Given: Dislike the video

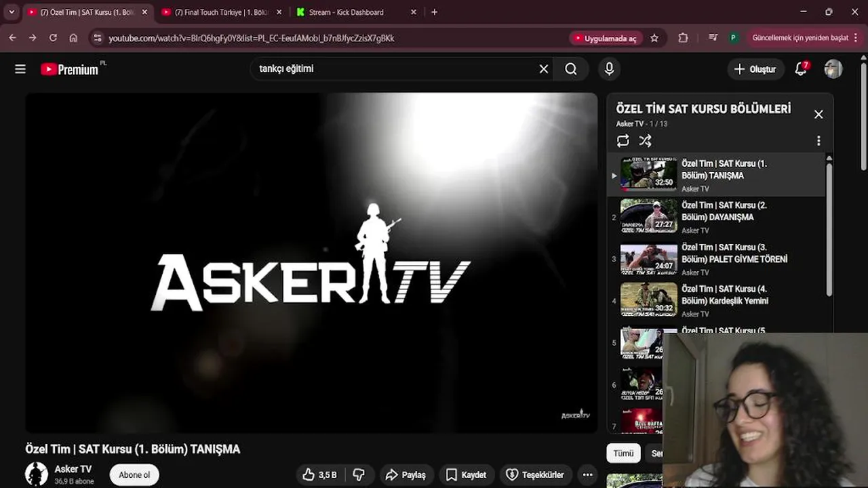Looking at the screenshot, I should [x=359, y=475].
